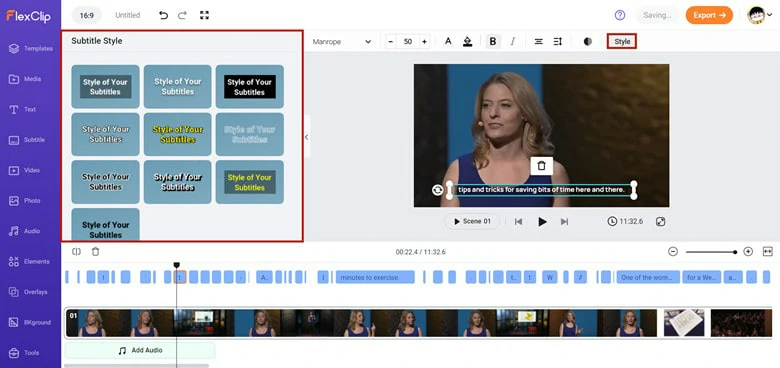Open the Elements tab in sidebar

point(30,262)
